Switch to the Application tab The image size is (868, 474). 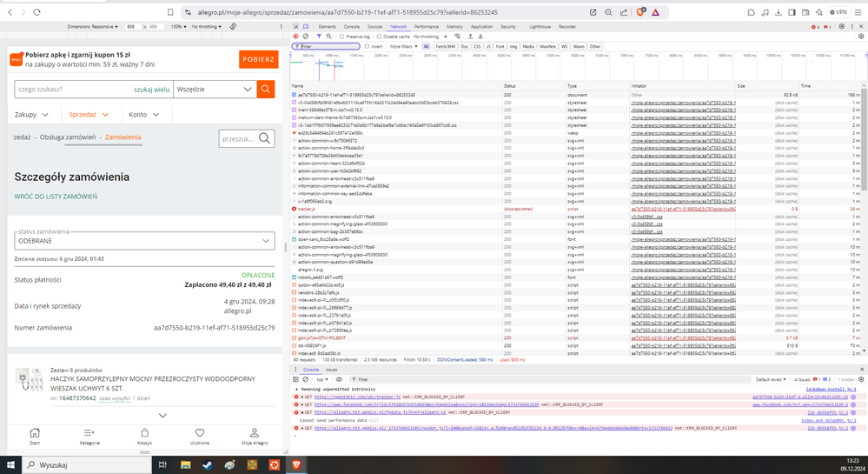[481, 27]
